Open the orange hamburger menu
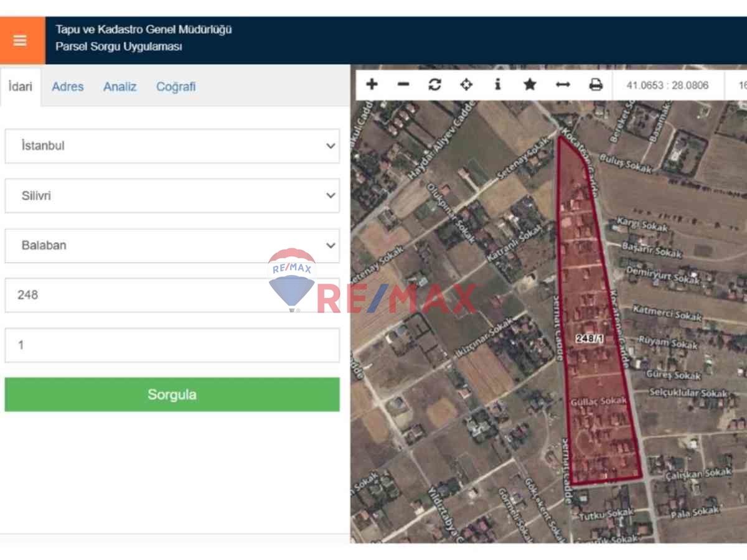747x560 pixels. pyautogui.click(x=20, y=40)
